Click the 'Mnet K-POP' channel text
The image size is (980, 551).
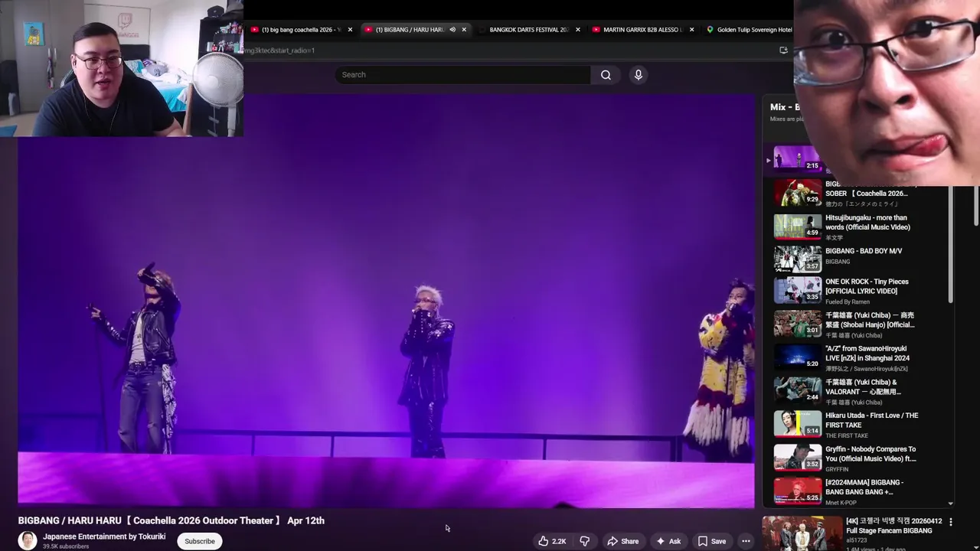pos(843,503)
